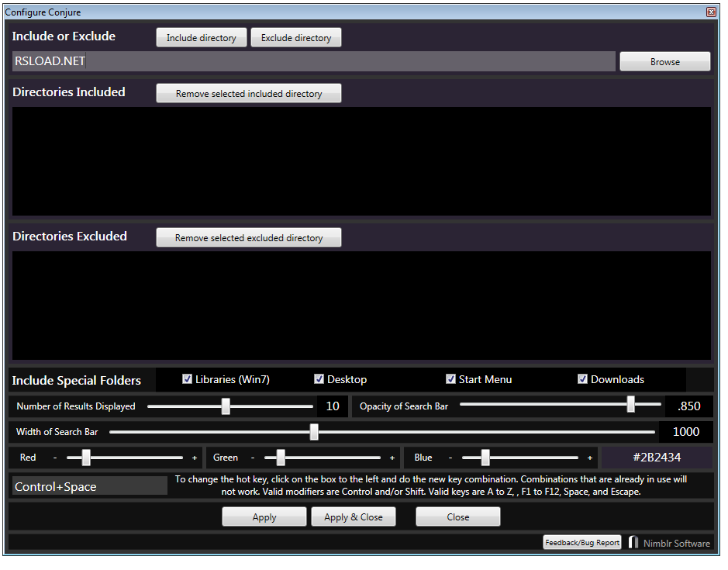
Task: Click the Width of Search Bar slider thumb
Action: [314, 432]
